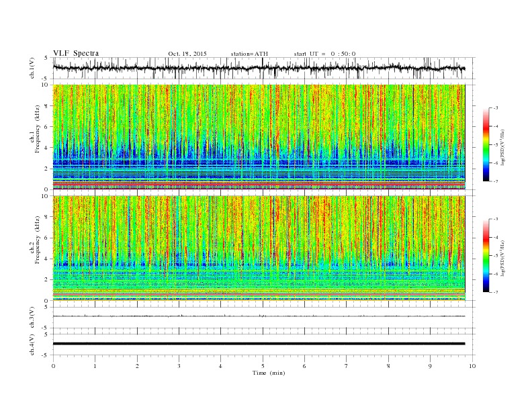Viewport: 532px width, 411px height.
Task: Click the 'ch.1(V)' axis label at top
Action: pyautogui.click(x=32, y=68)
